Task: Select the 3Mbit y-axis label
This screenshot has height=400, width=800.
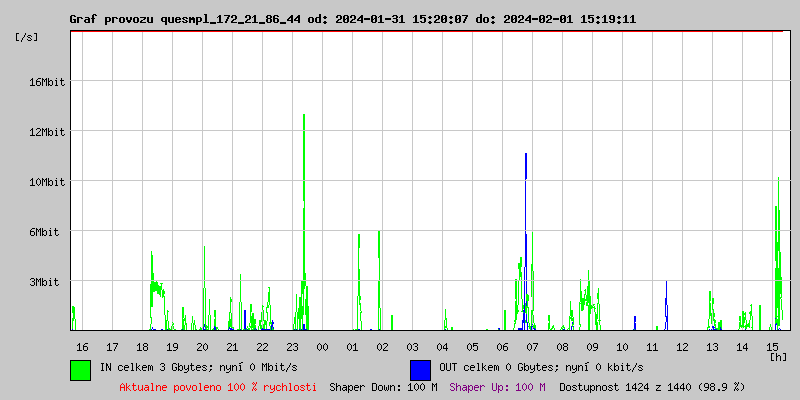Action: pos(43,282)
